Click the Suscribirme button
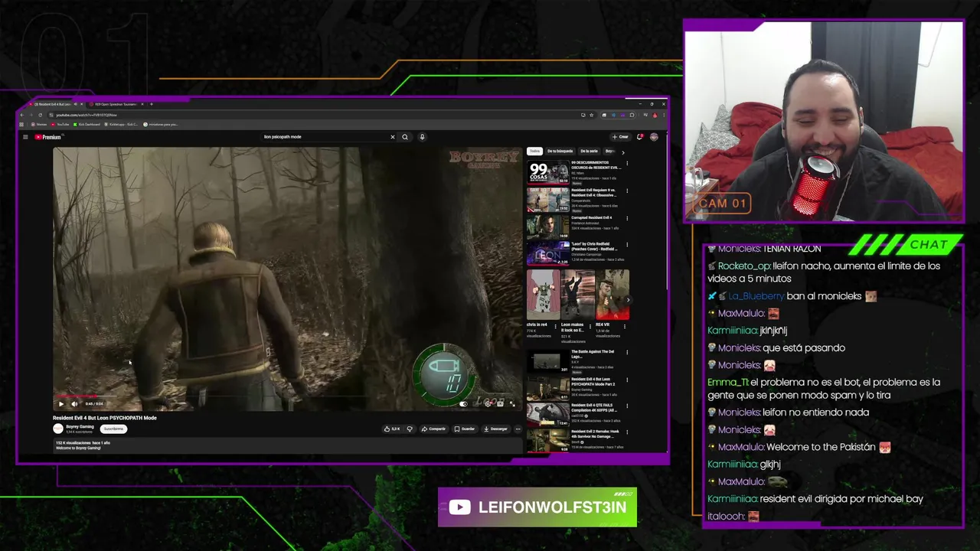This screenshot has height=551, width=980. [113, 429]
